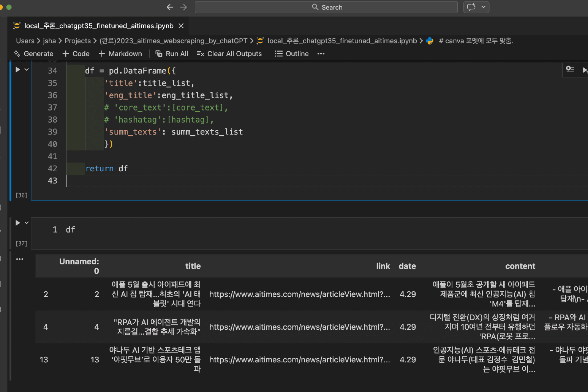Image resolution: width=588 pixels, height=392 pixels.
Task: Run the cell containing pd.DataFrame code
Action: pyautogui.click(x=17, y=70)
